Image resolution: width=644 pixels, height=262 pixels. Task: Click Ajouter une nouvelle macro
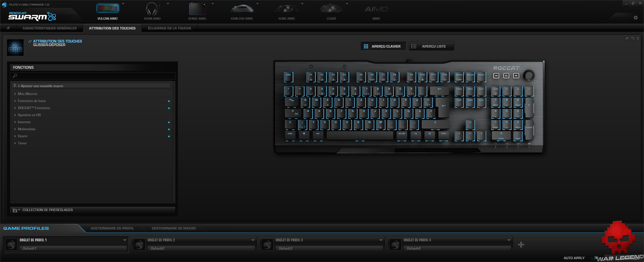point(92,86)
